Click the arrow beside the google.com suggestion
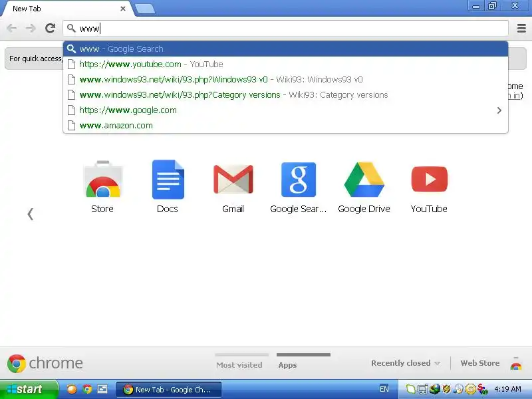The width and height of the screenshot is (532, 399). 499,110
